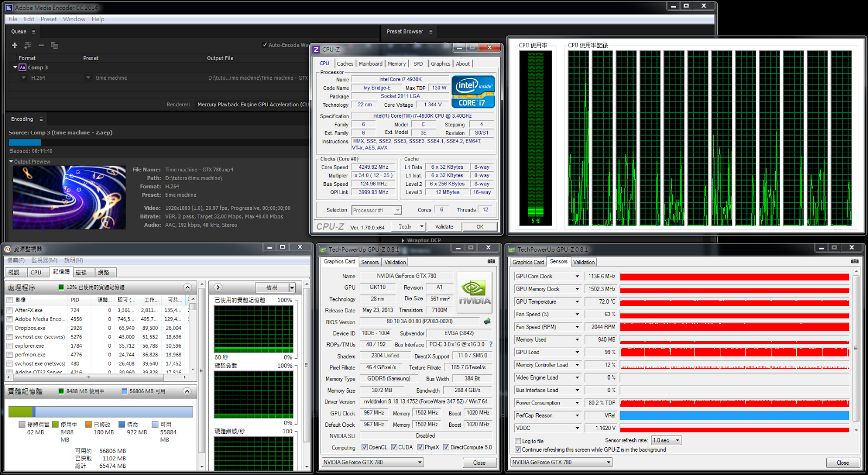Open the CPU-Z Tools dropdown arrow
Image resolution: width=868 pixels, height=475 pixels.
[x=422, y=227]
